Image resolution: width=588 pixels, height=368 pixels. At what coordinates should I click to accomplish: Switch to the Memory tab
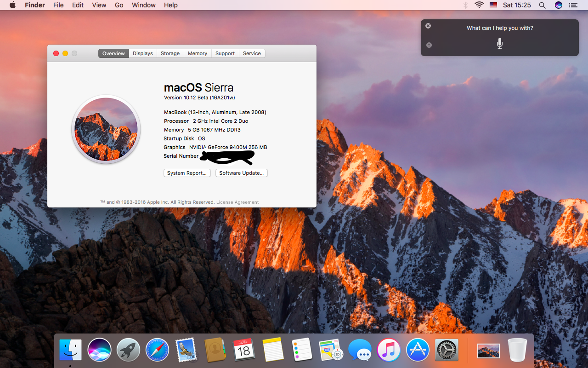tap(198, 53)
